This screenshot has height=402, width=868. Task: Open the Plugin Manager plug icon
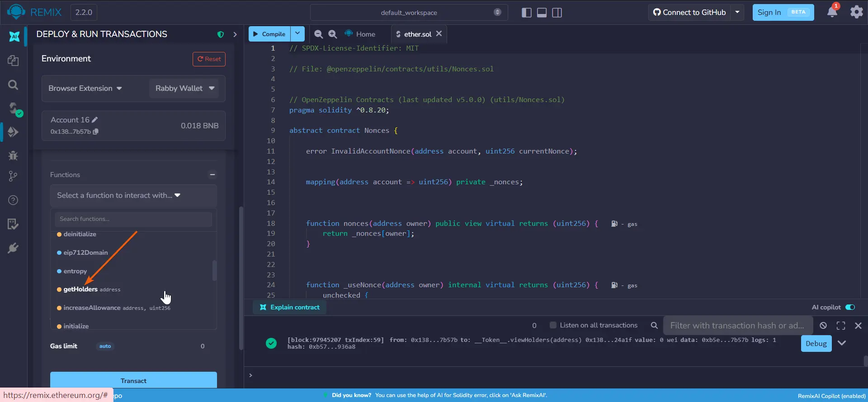click(13, 248)
